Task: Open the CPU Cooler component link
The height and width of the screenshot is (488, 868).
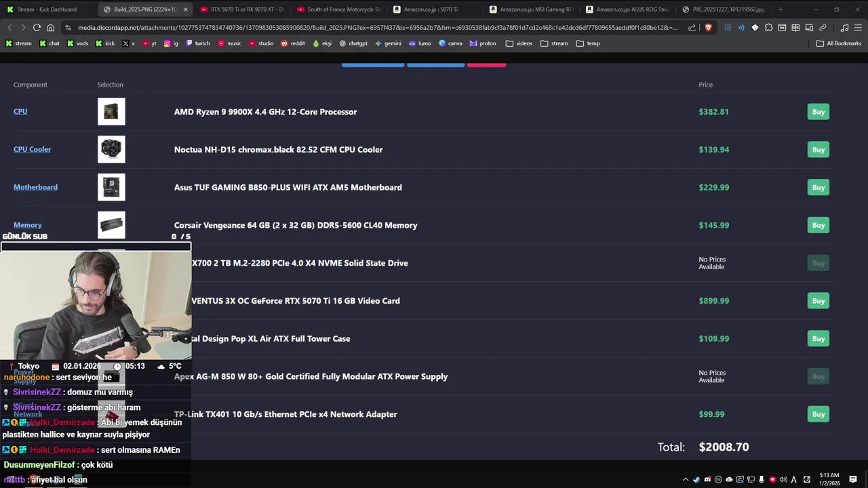Action: point(32,149)
